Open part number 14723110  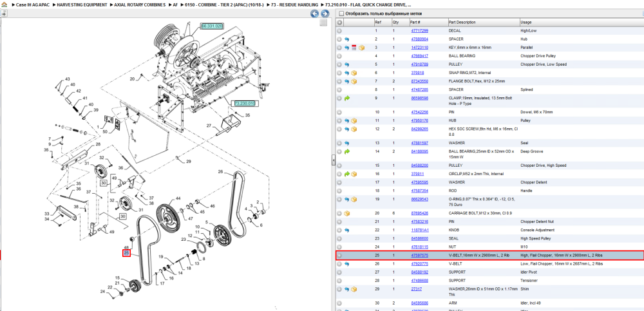(419, 48)
